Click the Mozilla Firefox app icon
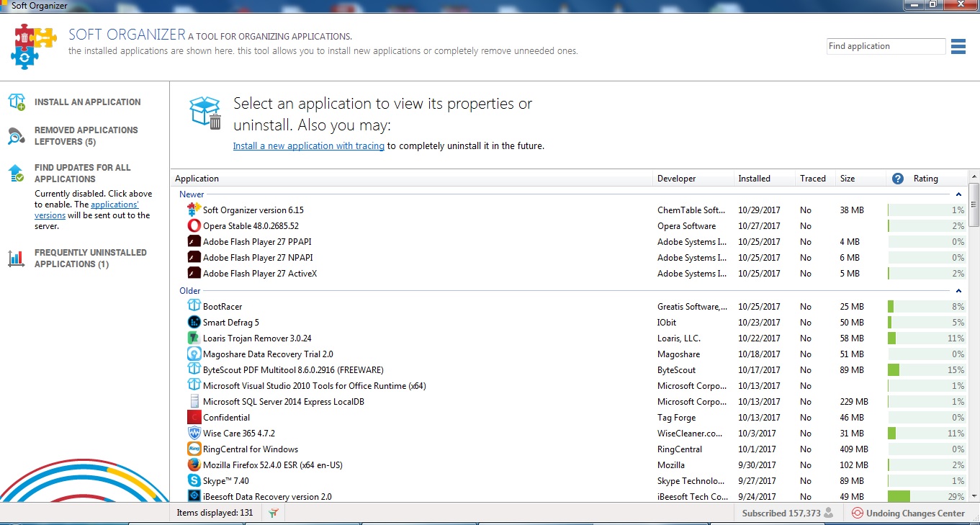 pyautogui.click(x=194, y=465)
